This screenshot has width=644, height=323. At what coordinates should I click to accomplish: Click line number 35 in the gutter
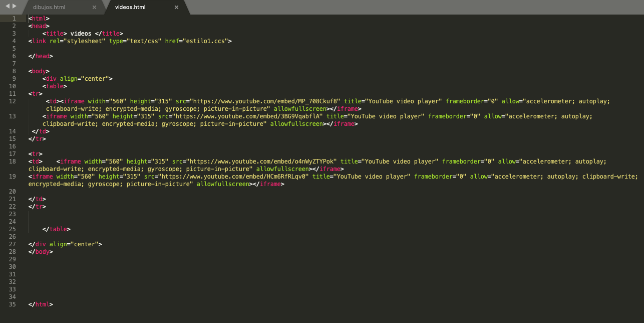13,304
